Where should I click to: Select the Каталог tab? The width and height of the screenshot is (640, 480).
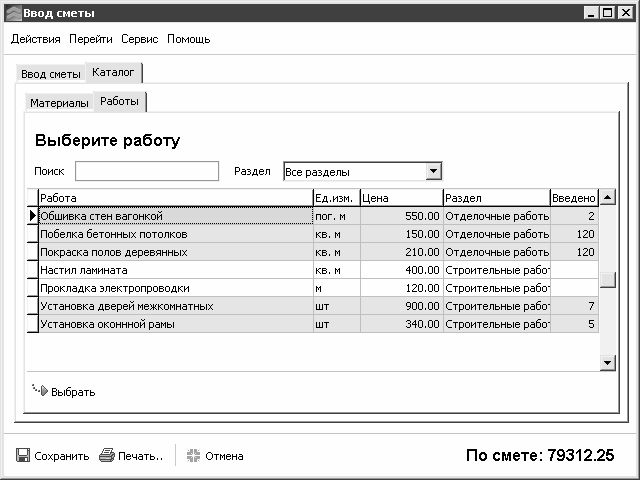click(113, 72)
